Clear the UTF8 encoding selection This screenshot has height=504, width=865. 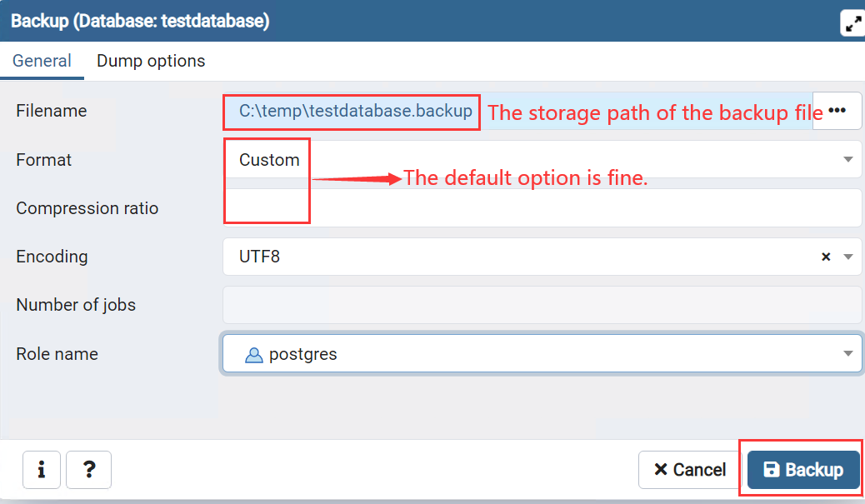[826, 257]
